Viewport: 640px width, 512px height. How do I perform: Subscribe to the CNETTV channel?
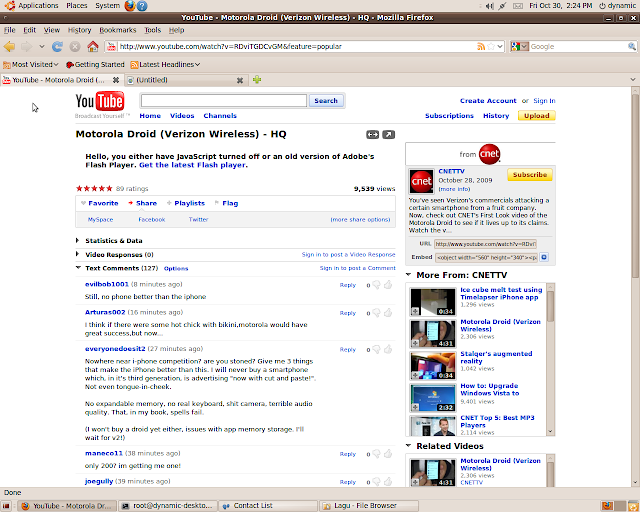(x=530, y=175)
